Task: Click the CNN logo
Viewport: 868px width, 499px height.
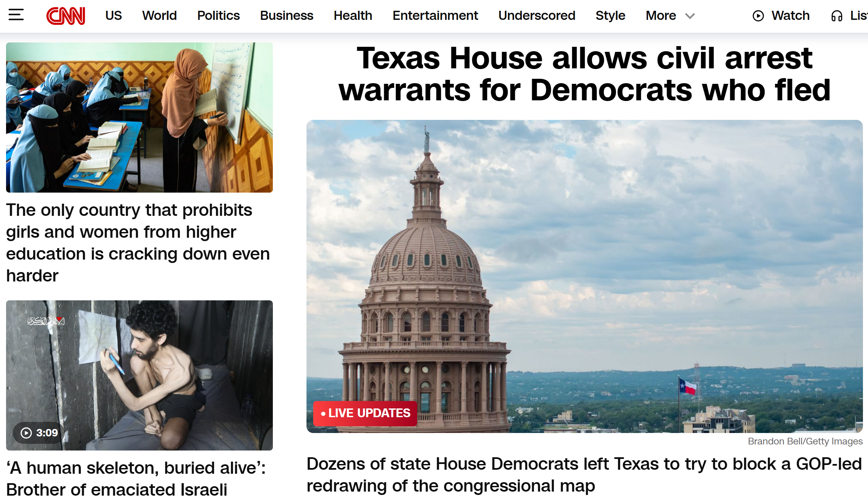Action: [x=66, y=16]
